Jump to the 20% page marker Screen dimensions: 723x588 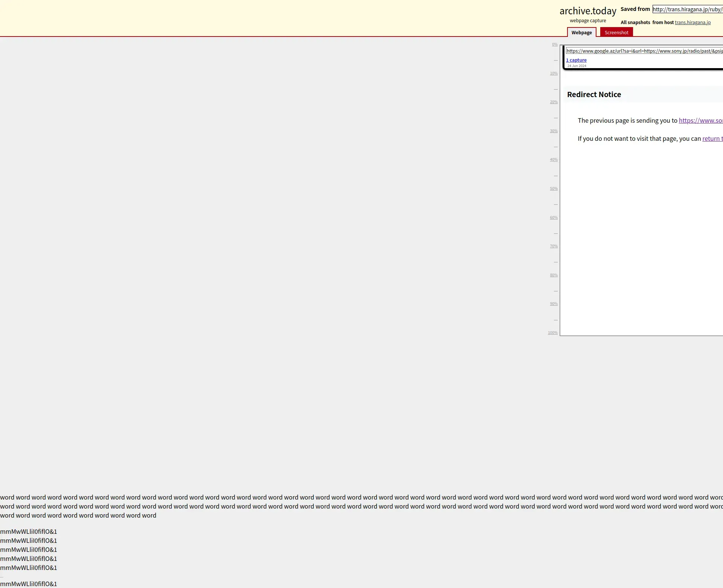coord(554,102)
